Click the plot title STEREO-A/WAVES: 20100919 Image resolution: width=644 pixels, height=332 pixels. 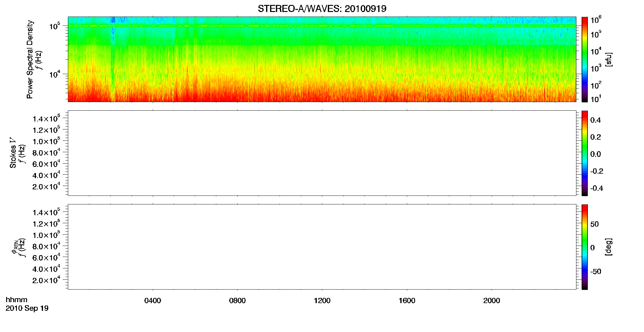322,9
